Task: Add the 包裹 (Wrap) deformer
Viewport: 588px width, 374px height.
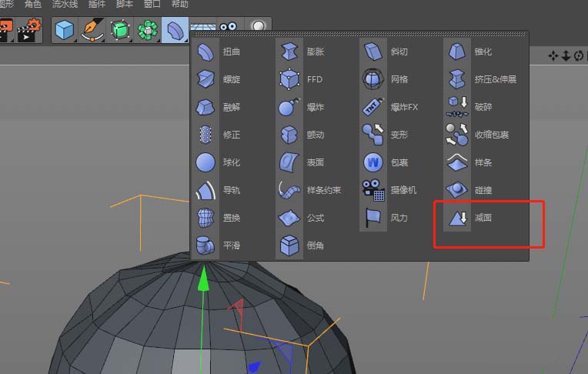Action: coord(386,162)
